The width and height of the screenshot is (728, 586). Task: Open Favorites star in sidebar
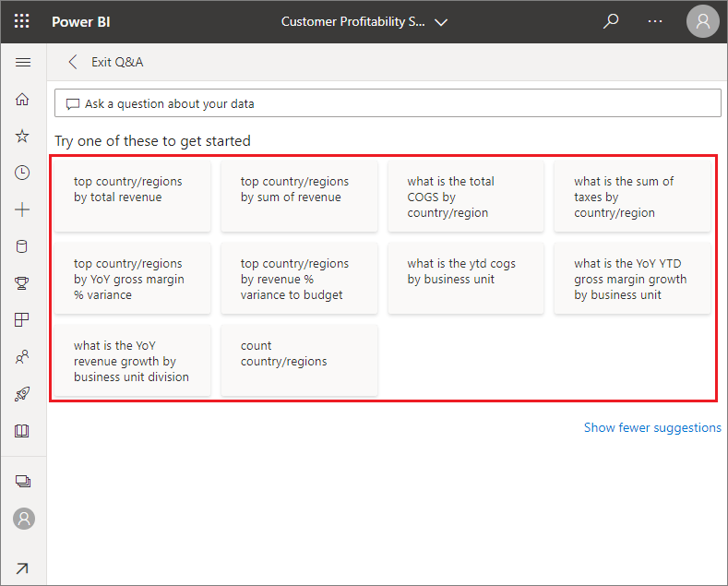point(23,136)
